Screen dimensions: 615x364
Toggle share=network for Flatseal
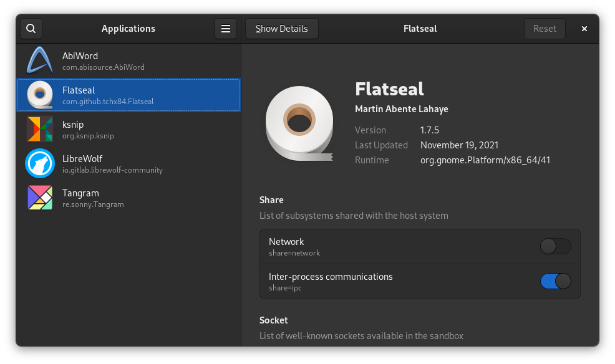(x=554, y=246)
